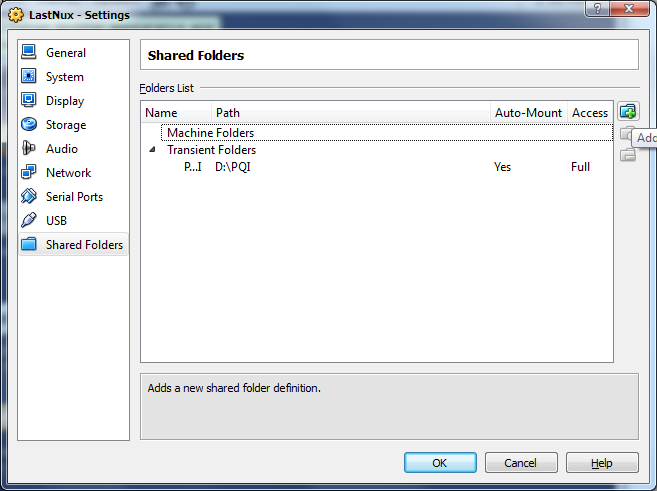Switch to USB settings
Image resolution: width=657 pixels, height=491 pixels.
pos(56,221)
